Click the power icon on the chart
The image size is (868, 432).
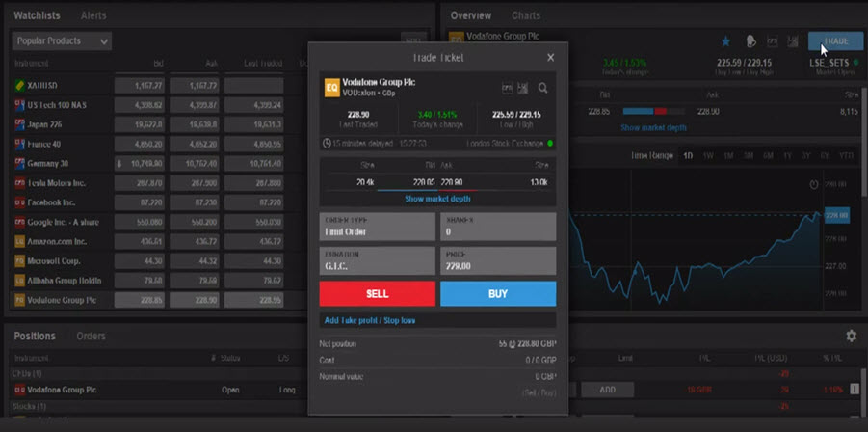pyautogui.click(x=813, y=184)
